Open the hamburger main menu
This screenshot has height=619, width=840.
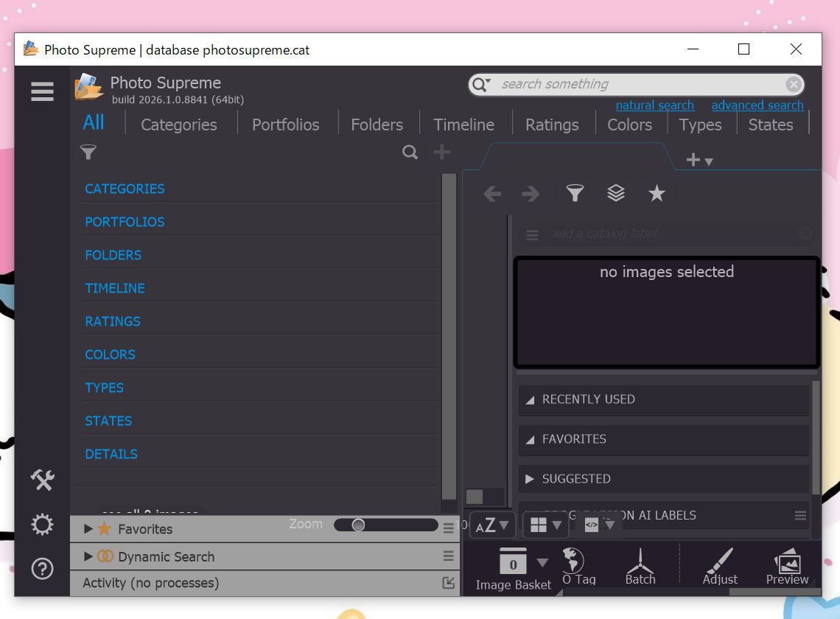pos(42,91)
